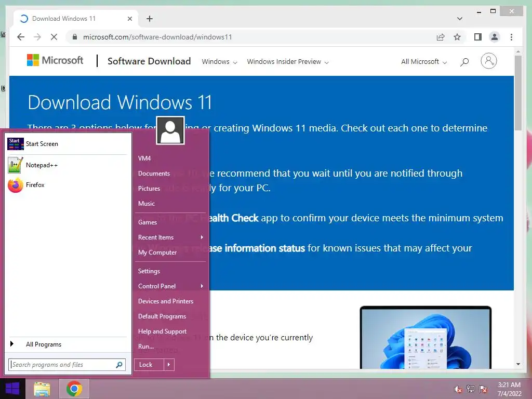Expand the All Microsoft dropdown
The height and width of the screenshot is (399, 532).
coord(424,62)
